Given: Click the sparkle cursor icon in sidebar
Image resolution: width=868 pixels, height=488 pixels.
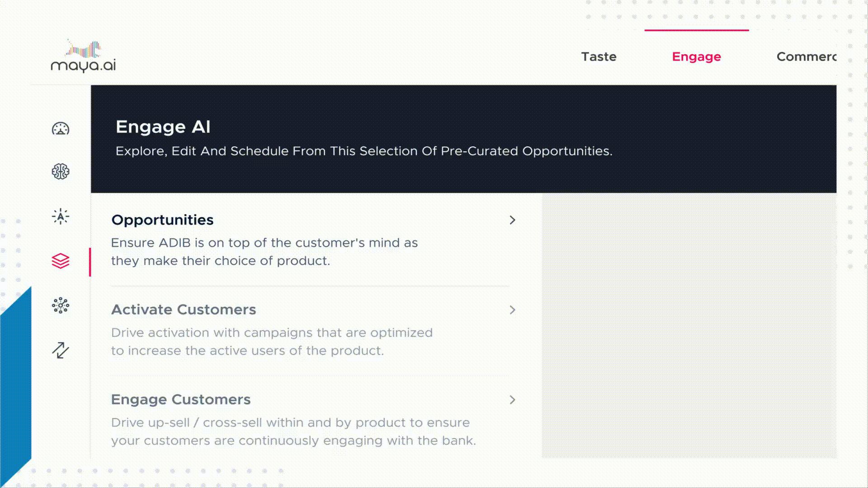Looking at the screenshot, I should click(60, 216).
